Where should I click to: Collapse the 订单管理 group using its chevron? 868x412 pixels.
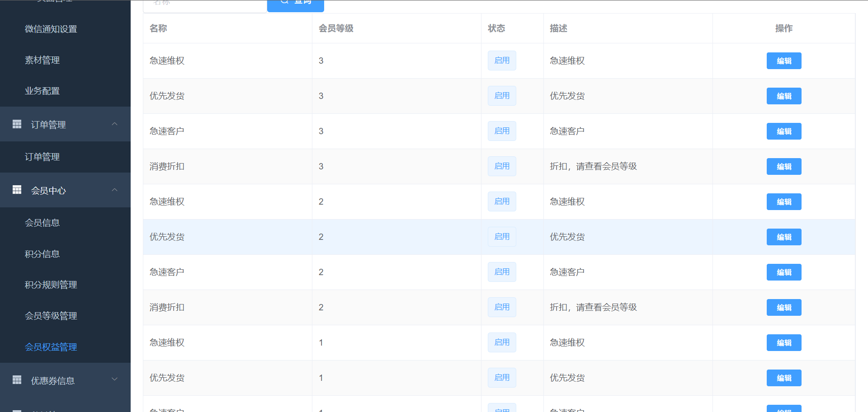coord(114,124)
